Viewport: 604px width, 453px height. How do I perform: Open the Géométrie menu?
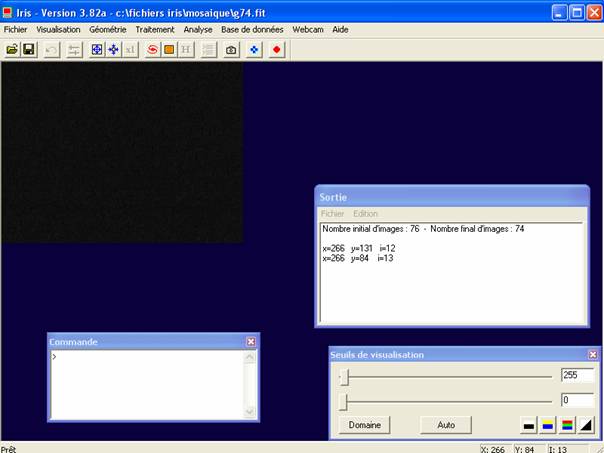[108, 30]
